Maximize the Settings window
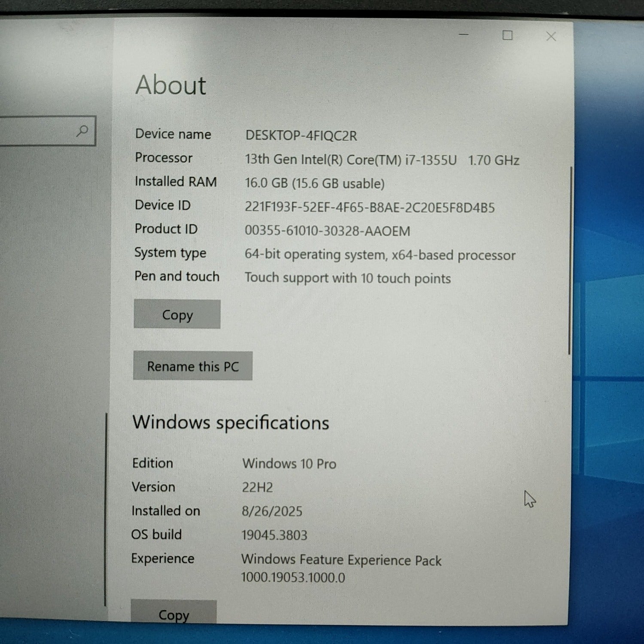 click(x=507, y=35)
